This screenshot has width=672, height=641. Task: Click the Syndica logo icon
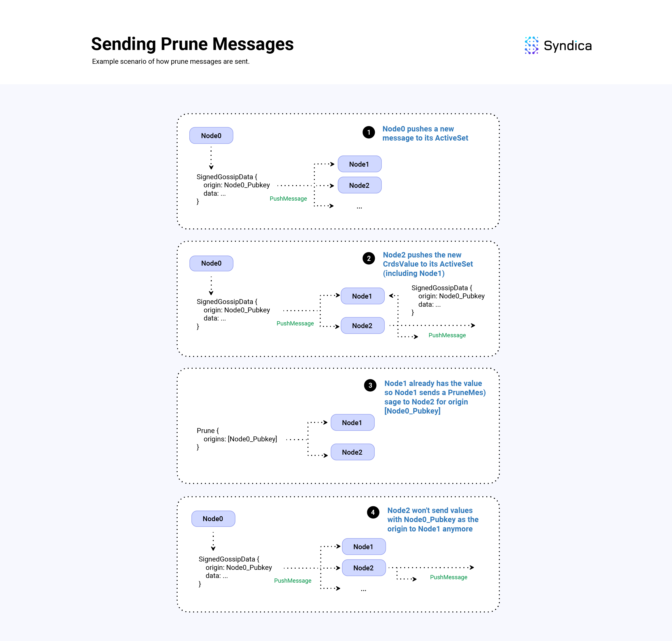pos(531,46)
